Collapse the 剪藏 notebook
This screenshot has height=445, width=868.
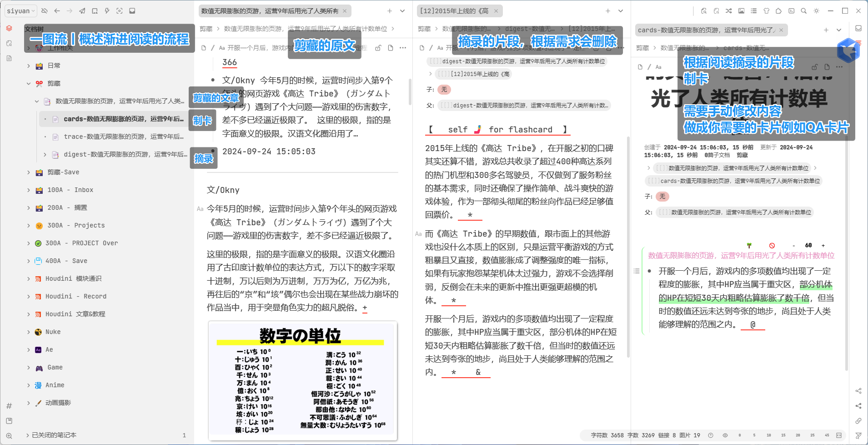pyautogui.click(x=29, y=84)
